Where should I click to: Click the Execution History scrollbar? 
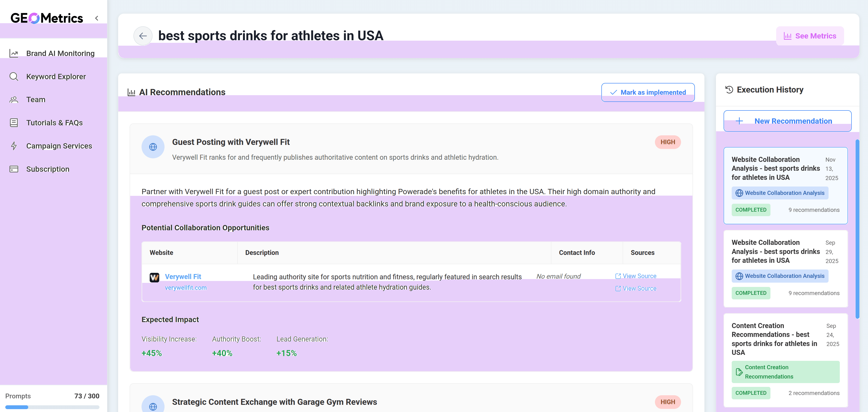857,229
